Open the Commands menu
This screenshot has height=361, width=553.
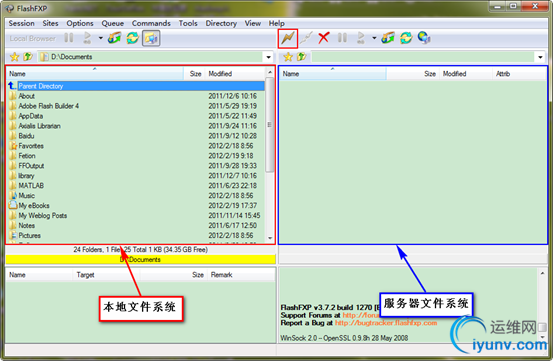[x=151, y=23]
